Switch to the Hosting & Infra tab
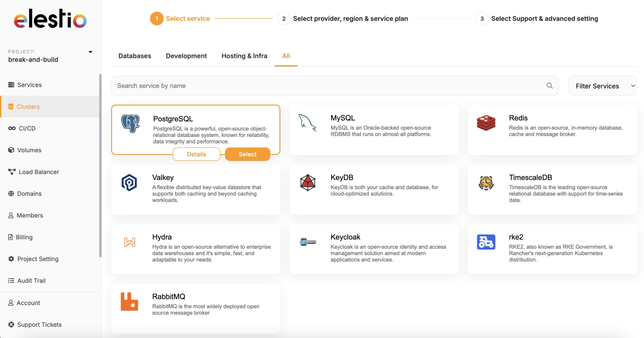This screenshot has height=338, width=644. [244, 56]
